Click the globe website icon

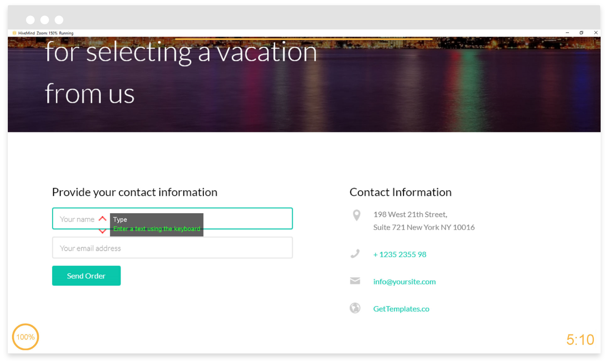click(x=355, y=308)
